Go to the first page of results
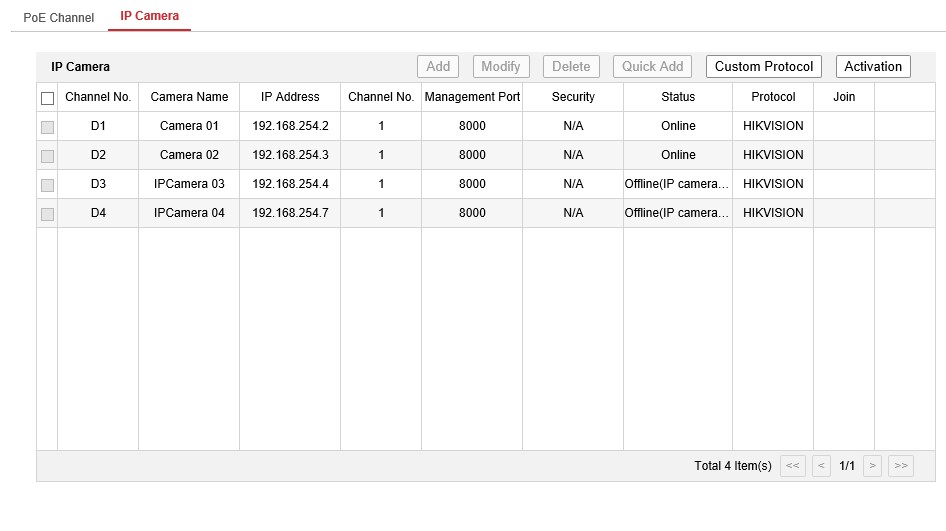The width and height of the screenshot is (946, 531). click(792, 466)
